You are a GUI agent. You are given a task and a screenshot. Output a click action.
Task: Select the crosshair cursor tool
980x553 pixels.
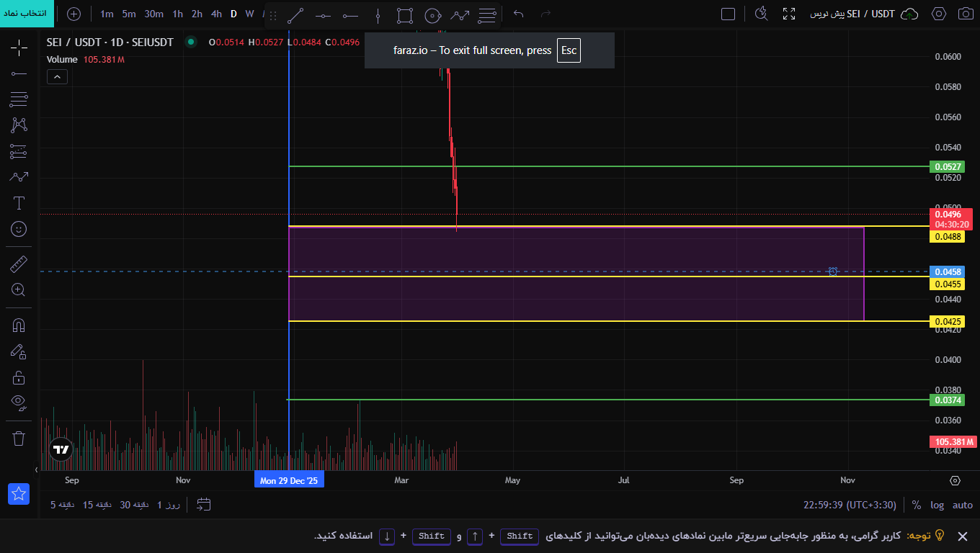(x=19, y=48)
